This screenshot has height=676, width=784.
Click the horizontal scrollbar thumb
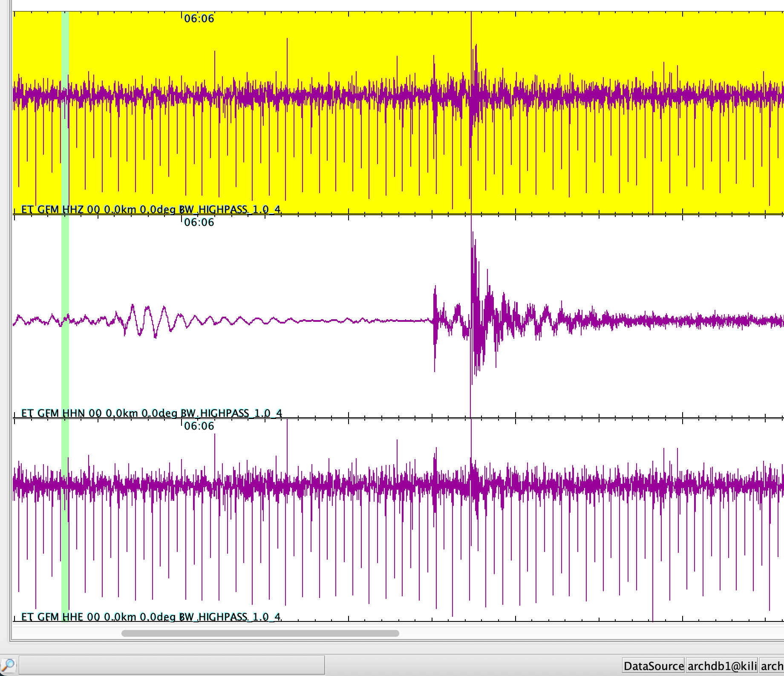260,633
